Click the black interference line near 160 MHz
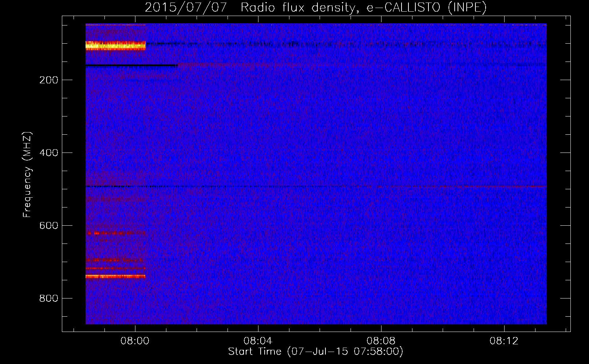Viewport: 589px width, 364px height. click(x=131, y=66)
